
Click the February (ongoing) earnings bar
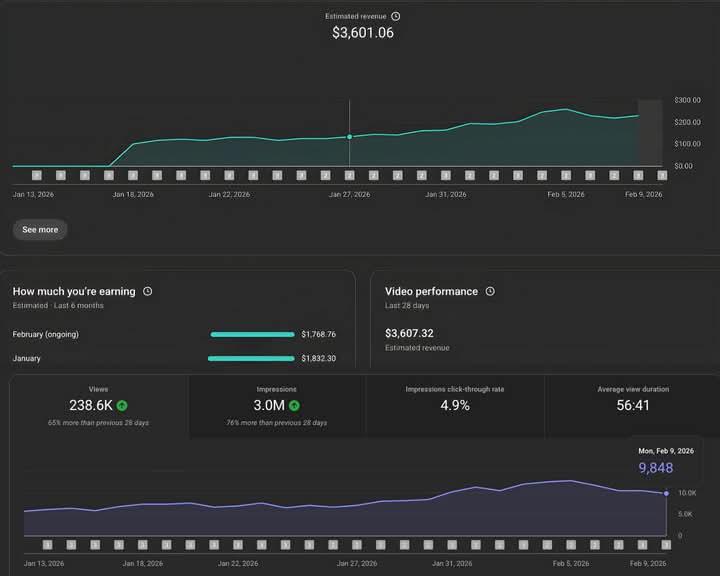coord(252,335)
